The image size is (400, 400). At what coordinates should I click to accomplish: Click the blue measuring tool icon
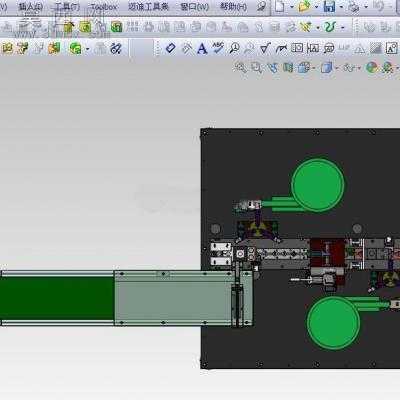coord(116,49)
